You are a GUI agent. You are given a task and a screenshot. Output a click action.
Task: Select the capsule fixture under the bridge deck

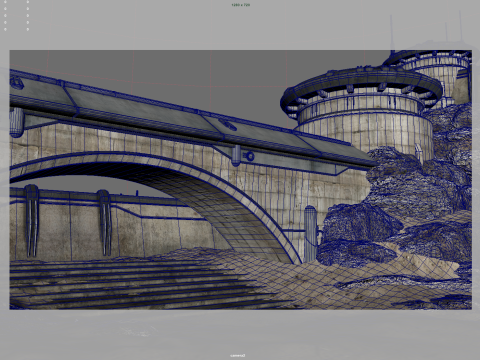point(236,156)
